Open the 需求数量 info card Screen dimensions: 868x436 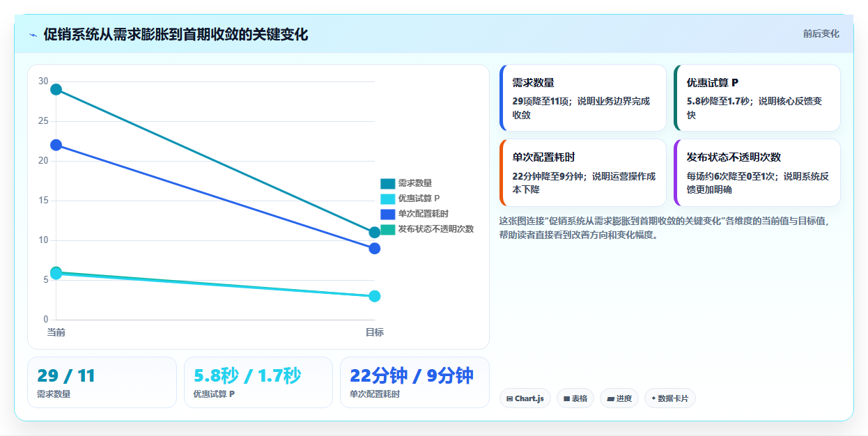click(x=583, y=98)
